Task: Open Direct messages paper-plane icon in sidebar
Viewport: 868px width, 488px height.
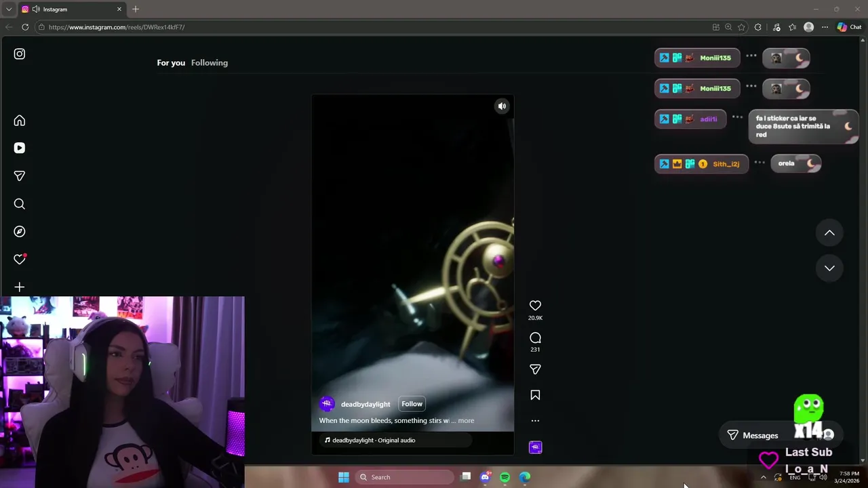Action: tap(20, 176)
